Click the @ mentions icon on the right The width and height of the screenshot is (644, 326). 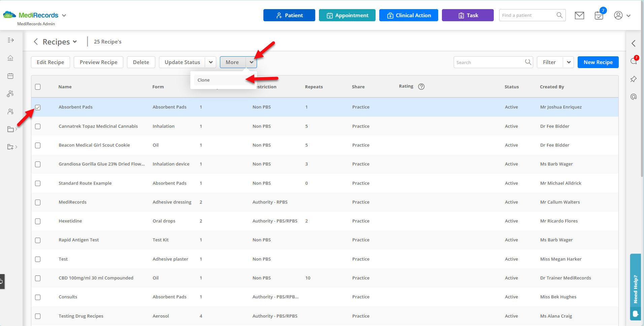tap(634, 97)
